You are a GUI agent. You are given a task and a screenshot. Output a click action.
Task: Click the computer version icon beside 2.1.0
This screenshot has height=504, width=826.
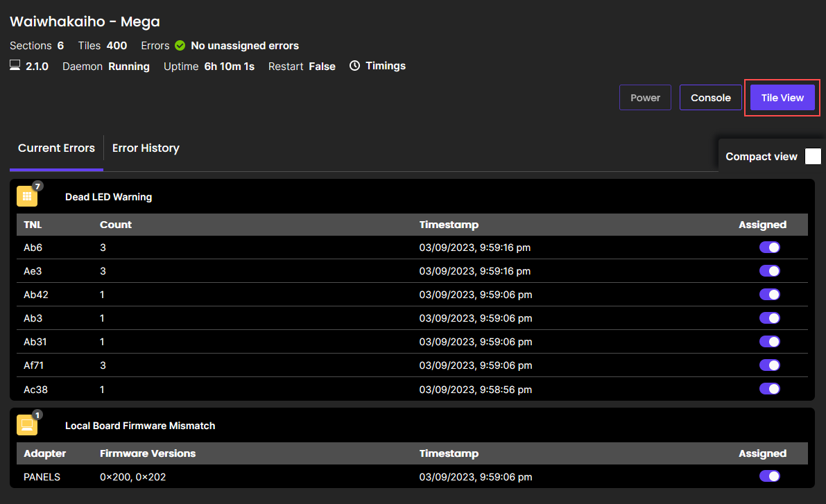tap(15, 66)
